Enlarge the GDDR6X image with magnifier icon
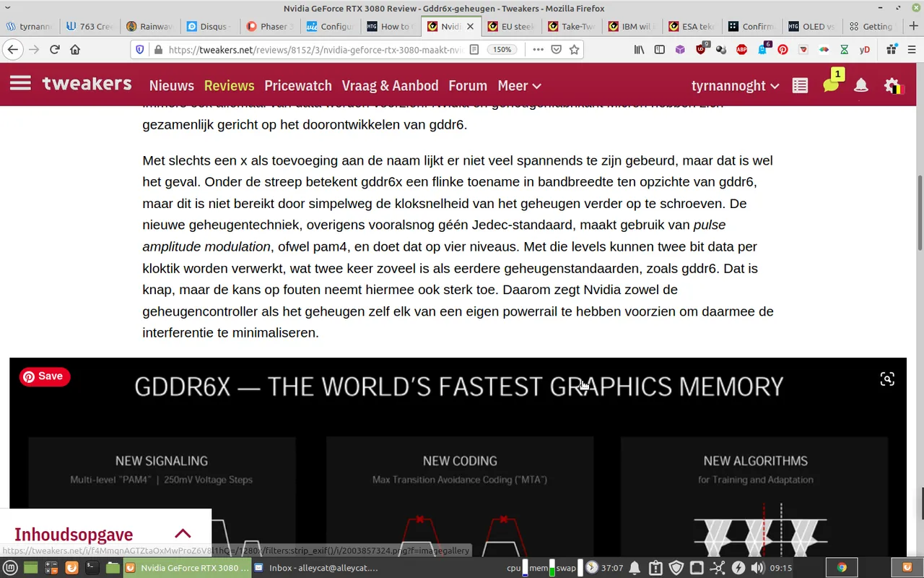 tap(887, 379)
